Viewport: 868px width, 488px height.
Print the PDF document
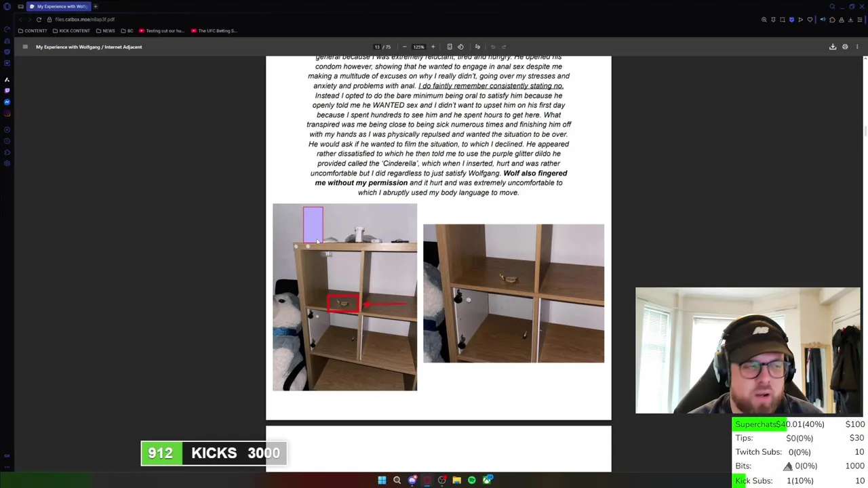pos(845,47)
